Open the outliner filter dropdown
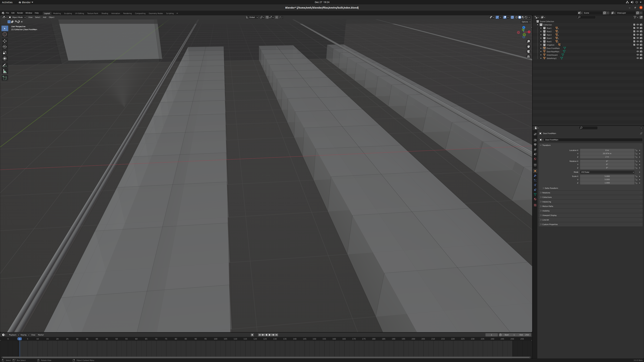The width and height of the screenshot is (644, 362). point(636,17)
